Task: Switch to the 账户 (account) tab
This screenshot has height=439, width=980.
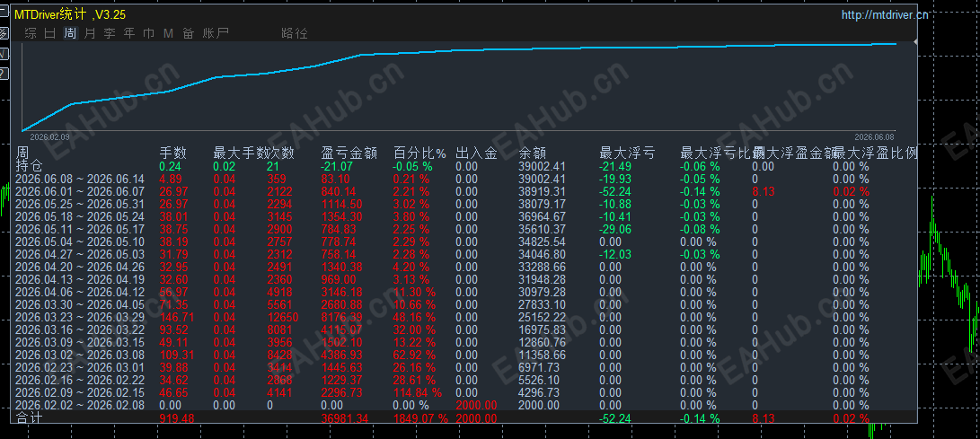Action: click(216, 34)
